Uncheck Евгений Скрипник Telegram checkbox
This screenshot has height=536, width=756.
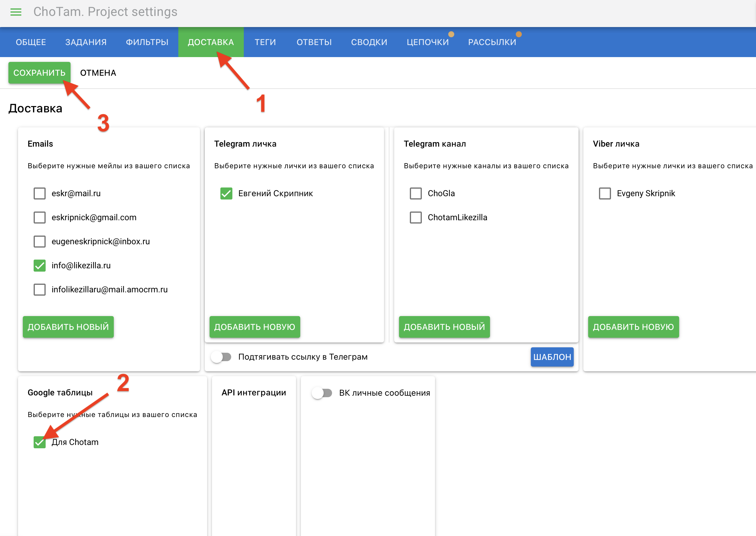click(x=226, y=193)
